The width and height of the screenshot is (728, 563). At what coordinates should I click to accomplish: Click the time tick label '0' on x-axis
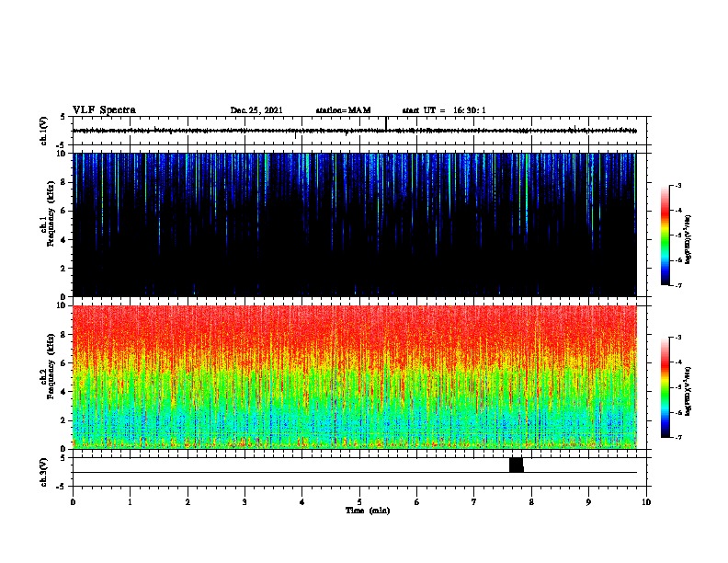tap(73, 501)
